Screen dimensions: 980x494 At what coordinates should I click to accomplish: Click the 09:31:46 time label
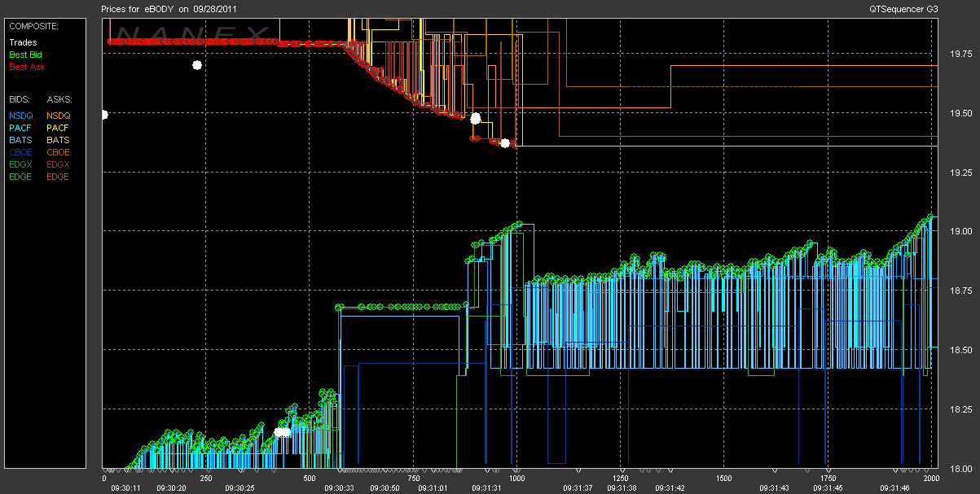click(x=896, y=487)
